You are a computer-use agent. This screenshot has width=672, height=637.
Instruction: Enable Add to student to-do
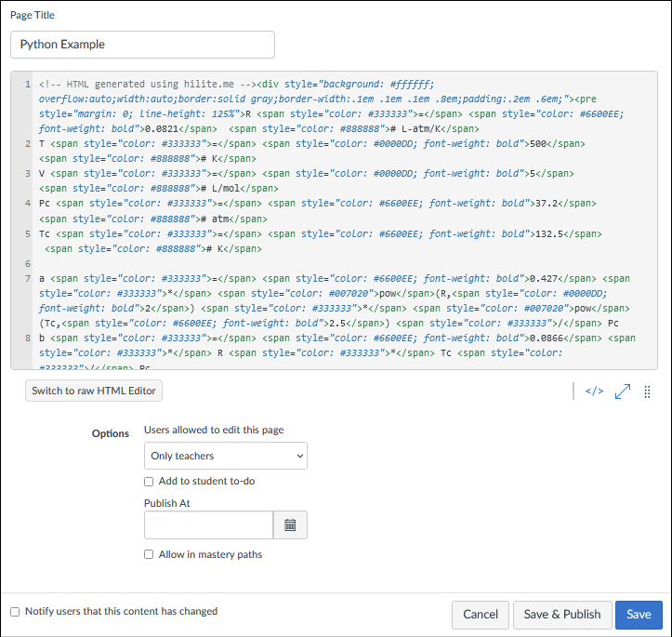coord(149,481)
